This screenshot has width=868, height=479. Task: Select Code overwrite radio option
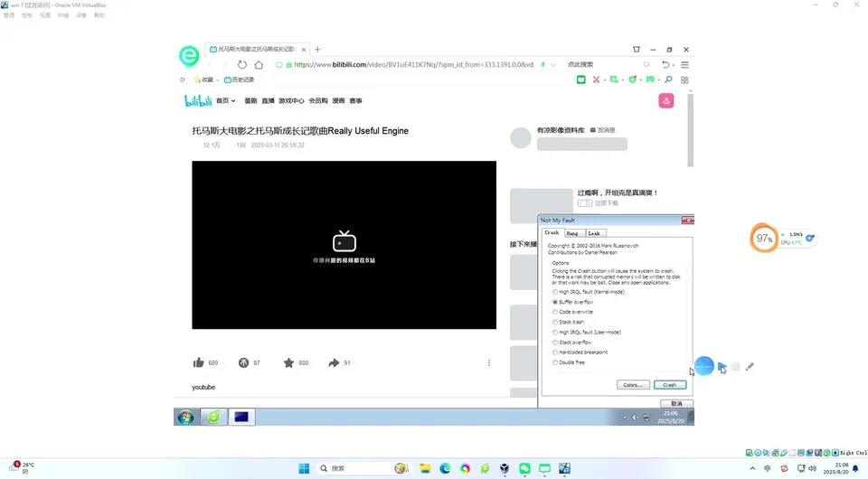[555, 312]
